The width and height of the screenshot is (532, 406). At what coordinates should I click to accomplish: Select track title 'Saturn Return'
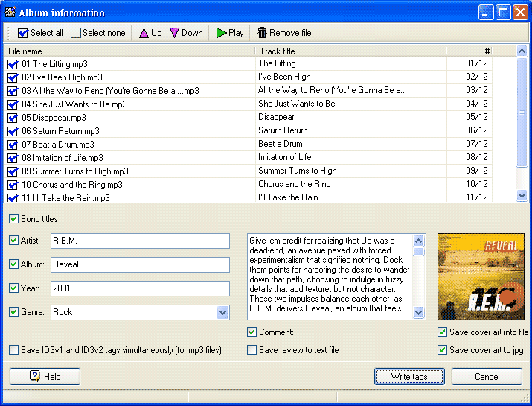(283, 130)
